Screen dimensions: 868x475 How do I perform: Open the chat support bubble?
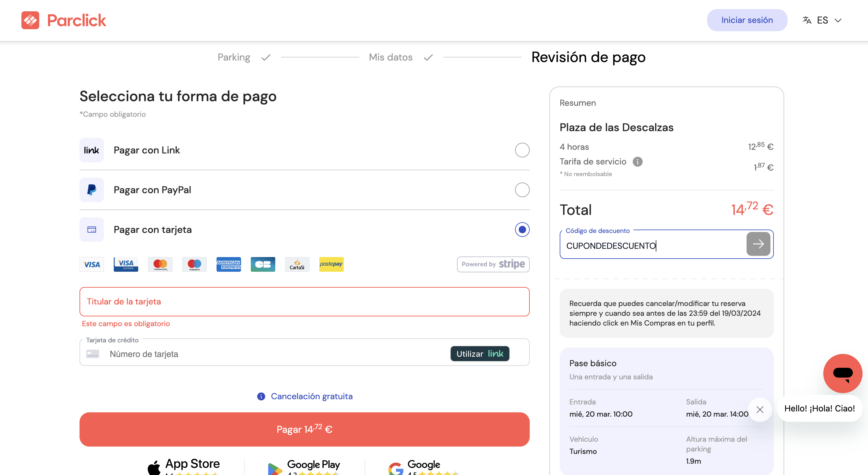(x=843, y=373)
